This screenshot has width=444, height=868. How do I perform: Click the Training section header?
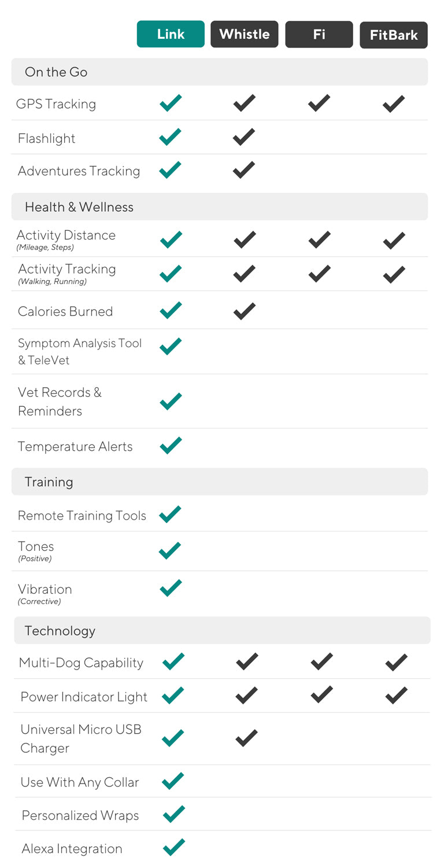click(49, 481)
